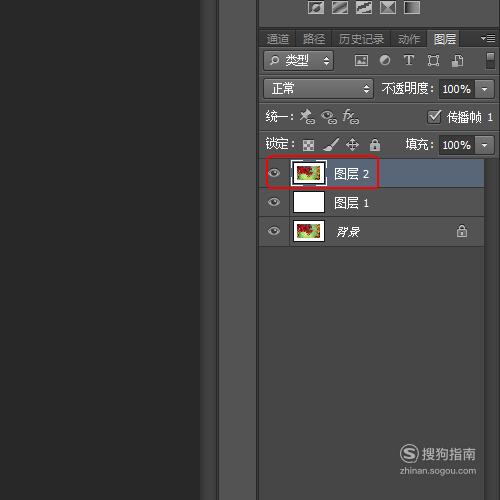Select the type layer filter icon
The width and height of the screenshot is (500, 500).
(x=409, y=60)
